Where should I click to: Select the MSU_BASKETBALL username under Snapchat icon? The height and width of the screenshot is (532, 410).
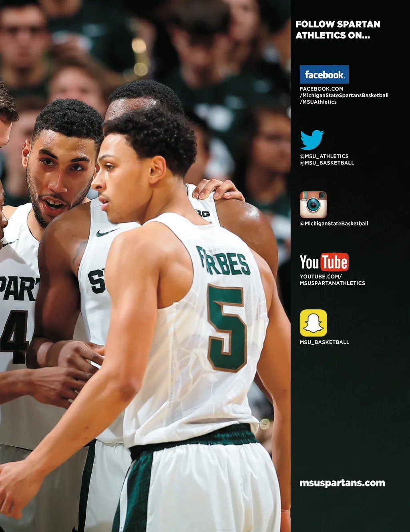click(x=324, y=342)
